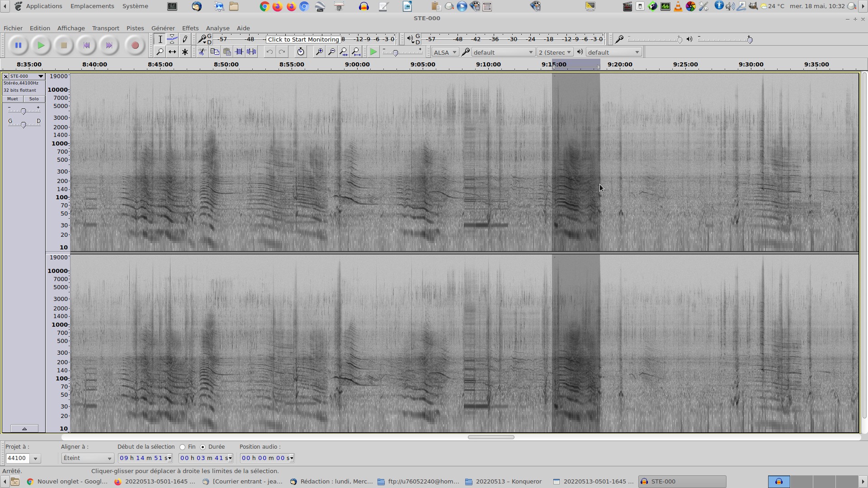
Task: Open the Effets menu
Action: click(190, 28)
